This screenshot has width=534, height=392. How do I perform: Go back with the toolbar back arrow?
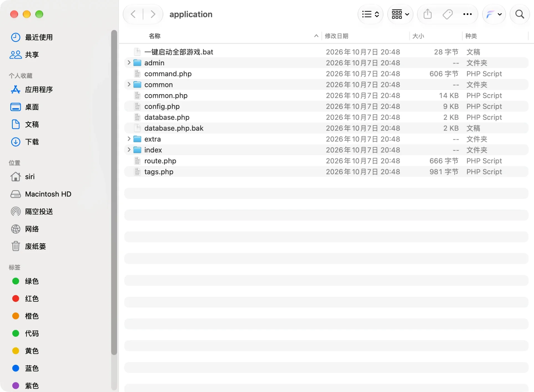coord(133,14)
